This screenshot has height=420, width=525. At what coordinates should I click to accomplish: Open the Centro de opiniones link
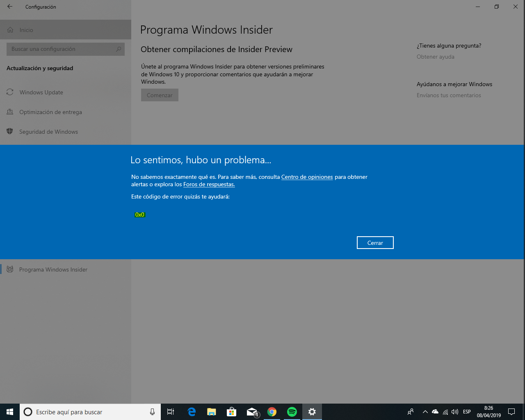point(307,177)
